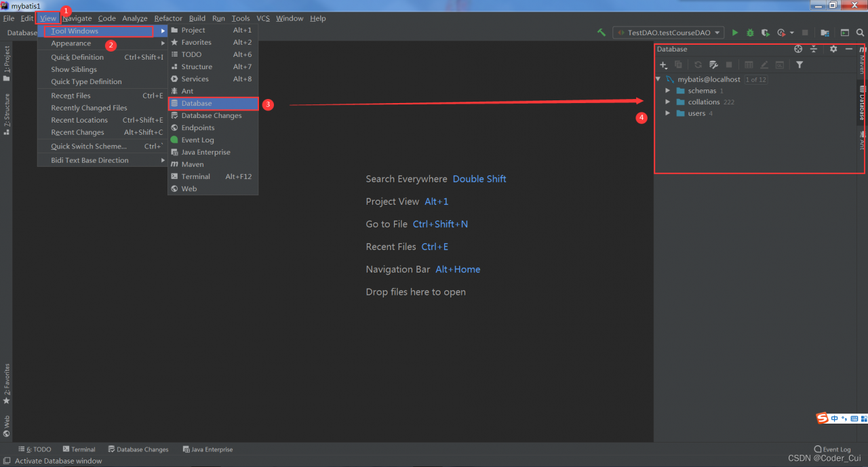Open Java Enterprise tool window at bottom
This screenshot has width=868, height=467.
208,449
